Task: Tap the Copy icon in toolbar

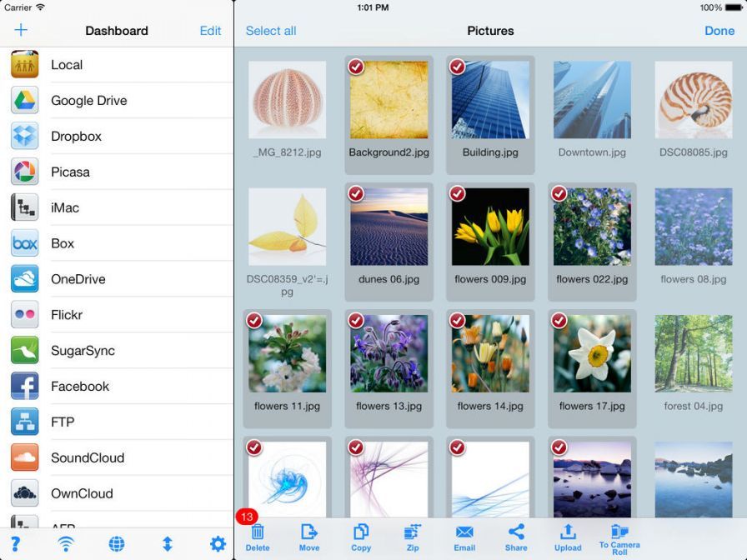Action: pos(361,532)
